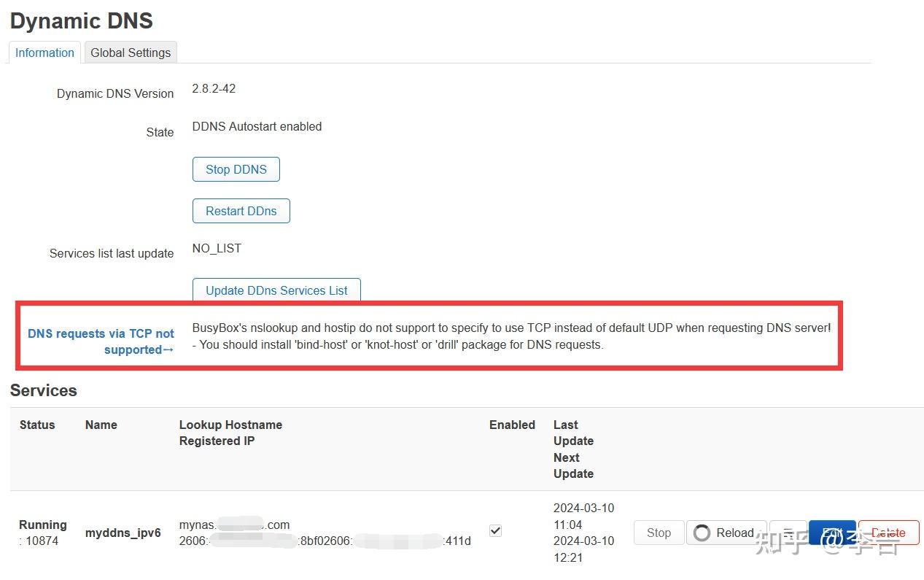Click the Status column header

tap(37, 425)
